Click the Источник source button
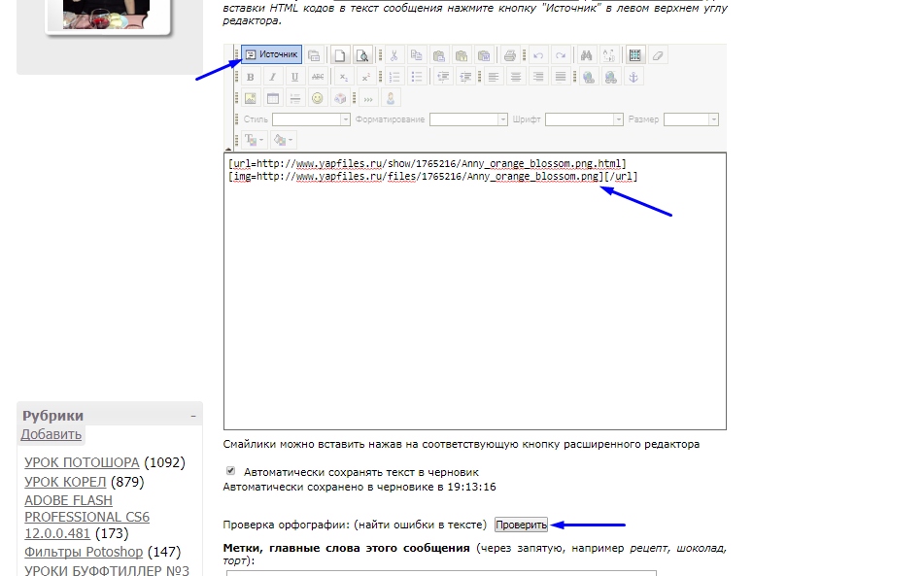 pos(271,55)
